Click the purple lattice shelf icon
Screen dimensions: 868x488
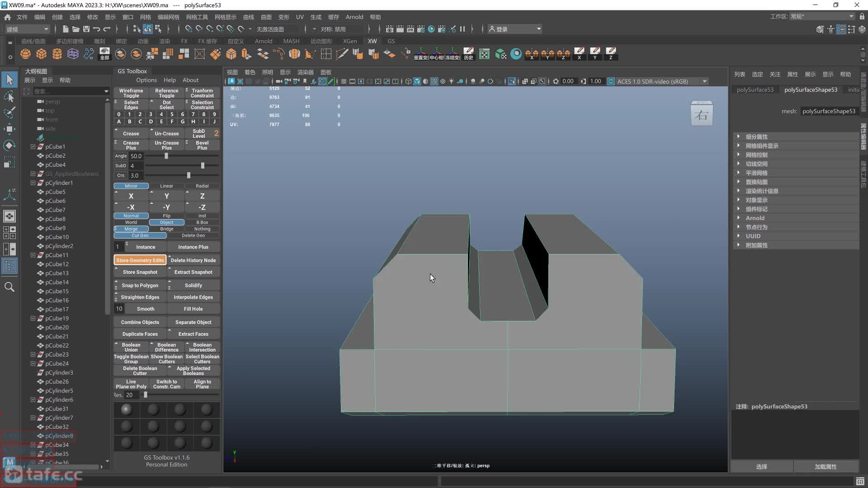[73, 54]
